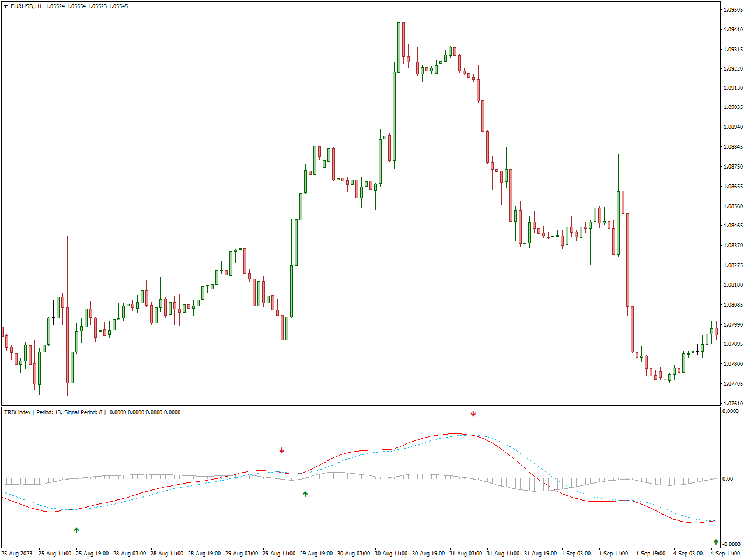Click price level 1.08180 on the axis
Viewport: 747px width, 560px height.
tap(733, 285)
